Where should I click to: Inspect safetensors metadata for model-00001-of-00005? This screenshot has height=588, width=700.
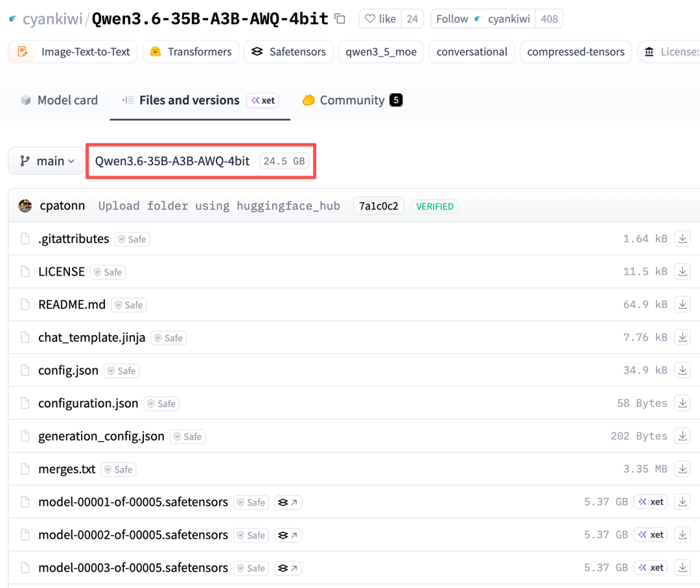pos(288,502)
